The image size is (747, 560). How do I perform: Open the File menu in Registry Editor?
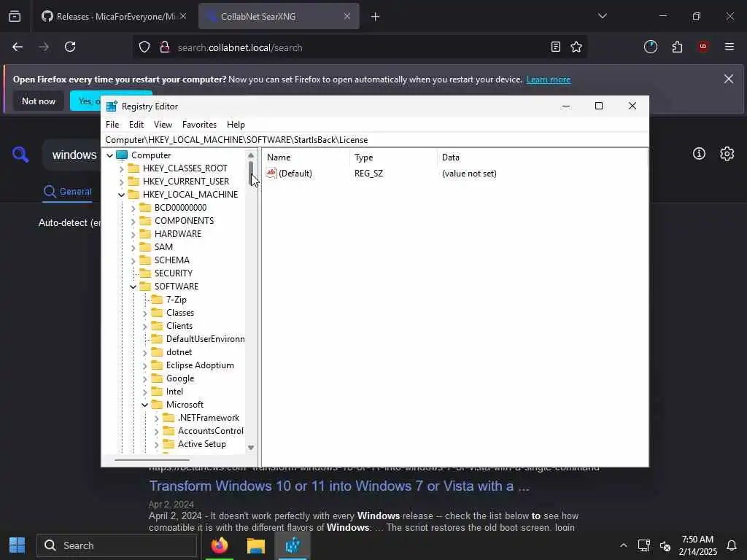[x=112, y=124]
